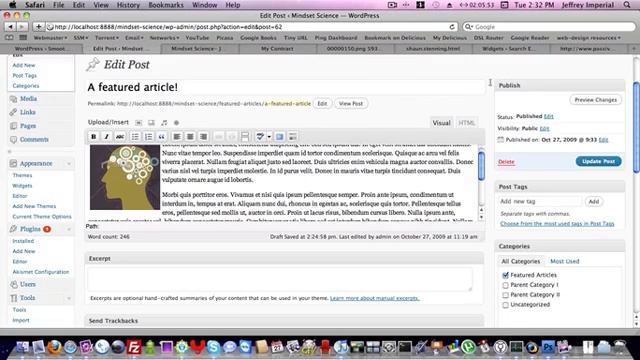Insert the More tag

(x=245, y=137)
